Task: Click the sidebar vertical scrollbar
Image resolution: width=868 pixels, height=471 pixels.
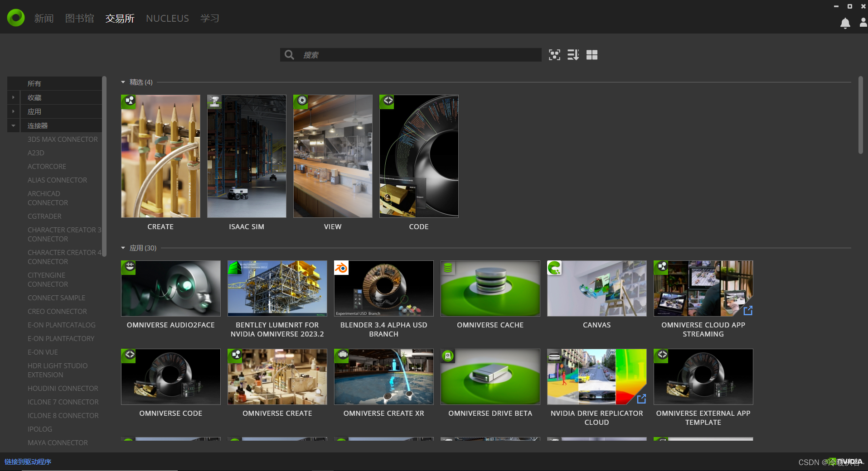Action: click(104, 166)
